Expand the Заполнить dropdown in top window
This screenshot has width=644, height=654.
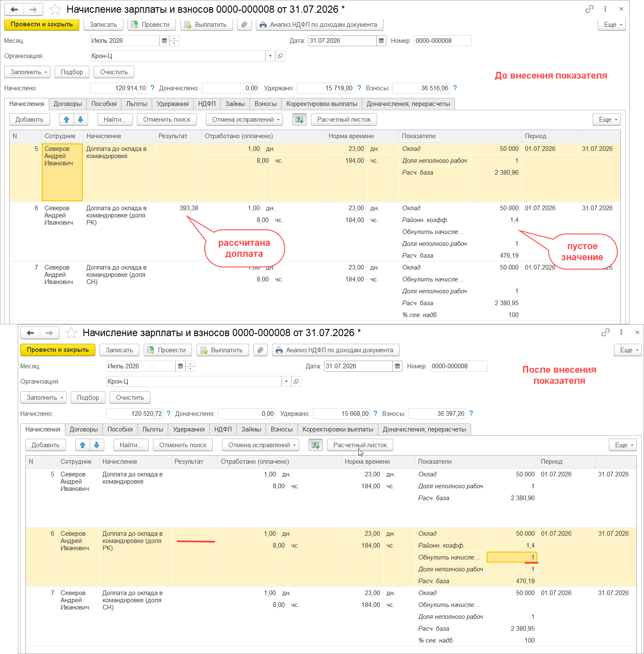tap(28, 72)
